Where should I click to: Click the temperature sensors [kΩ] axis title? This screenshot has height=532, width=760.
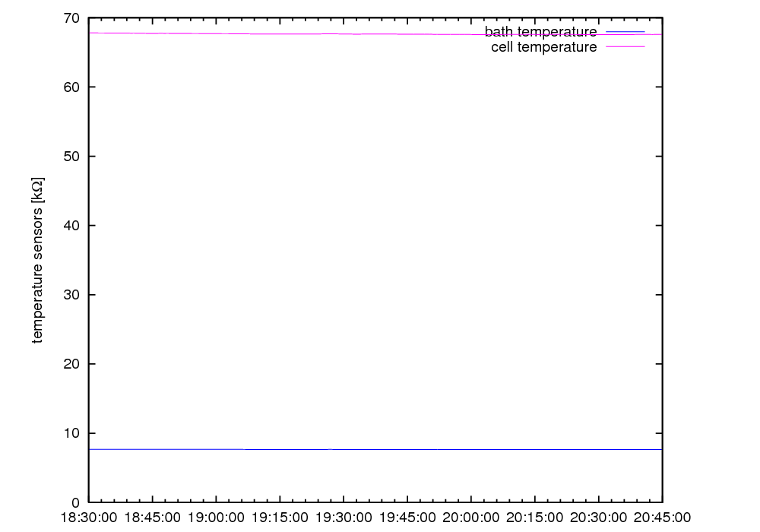coord(37,260)
